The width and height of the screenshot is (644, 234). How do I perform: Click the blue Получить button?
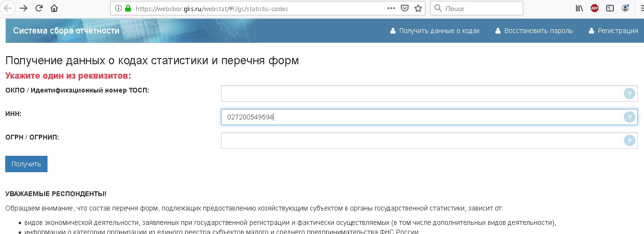(26, 164)
